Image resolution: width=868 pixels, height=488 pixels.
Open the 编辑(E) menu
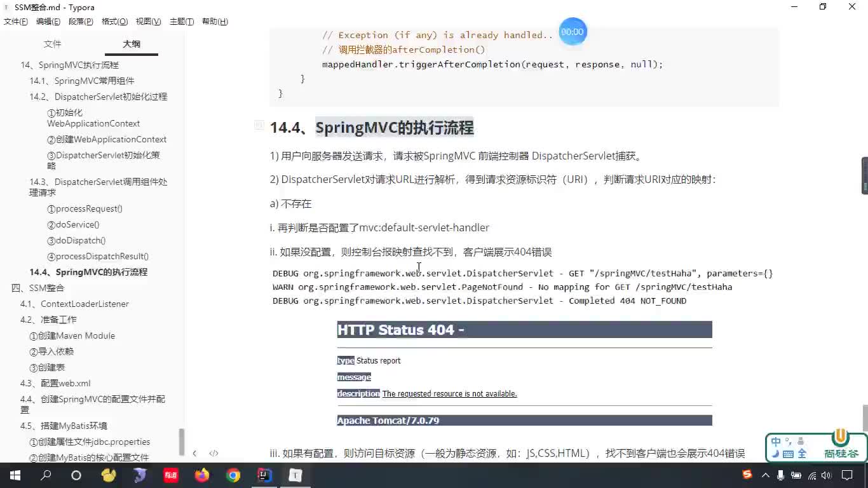(x=48, y=22)
